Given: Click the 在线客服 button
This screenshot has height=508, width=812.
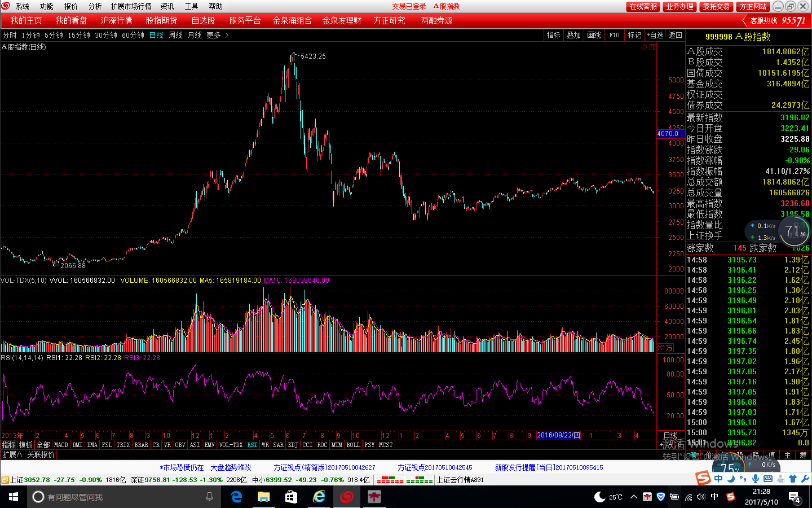Looking at the screenshot, I should 643,6.
